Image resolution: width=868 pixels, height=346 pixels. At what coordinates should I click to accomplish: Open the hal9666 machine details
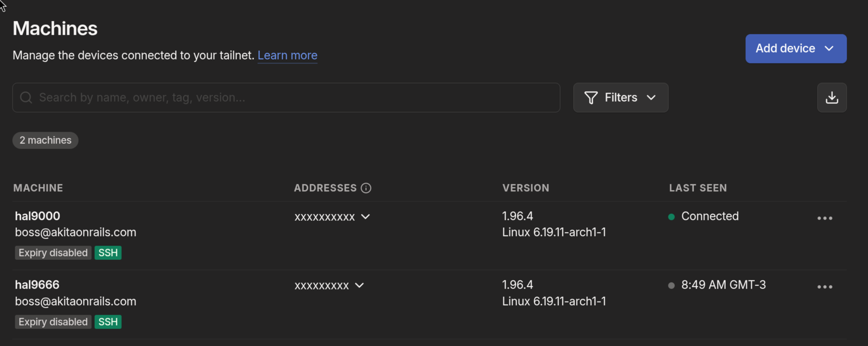(37, 285)
